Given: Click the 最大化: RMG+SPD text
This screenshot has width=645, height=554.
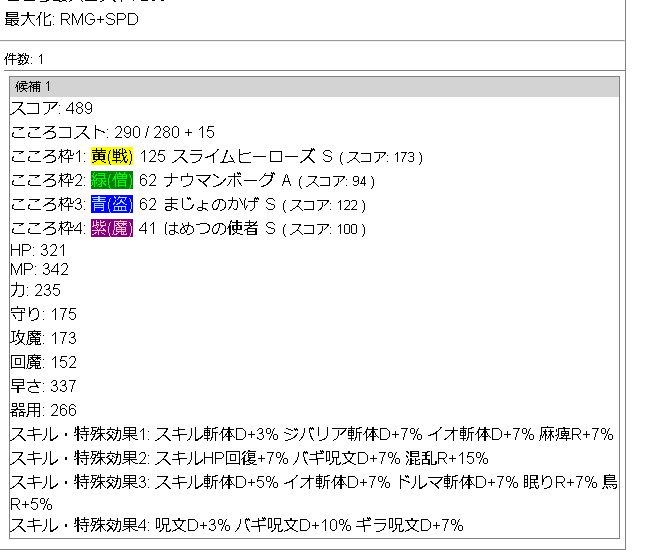Looking at the screenshot, I should click(x=71, y=20).
